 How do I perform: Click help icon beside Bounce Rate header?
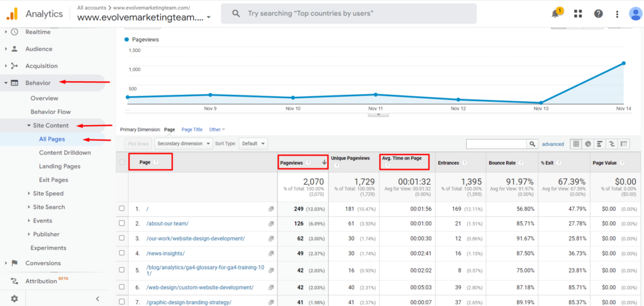pyautogui.click(x=521, y=163)
